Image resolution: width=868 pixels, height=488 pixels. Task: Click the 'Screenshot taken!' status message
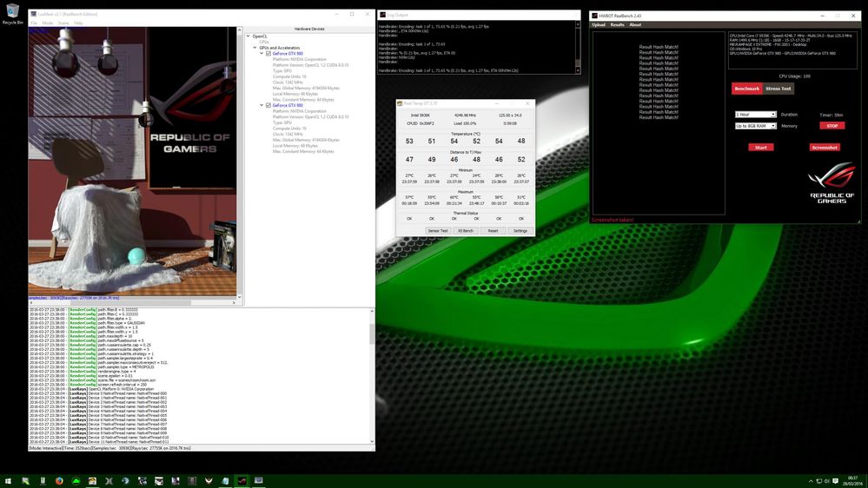pos(613,221)
